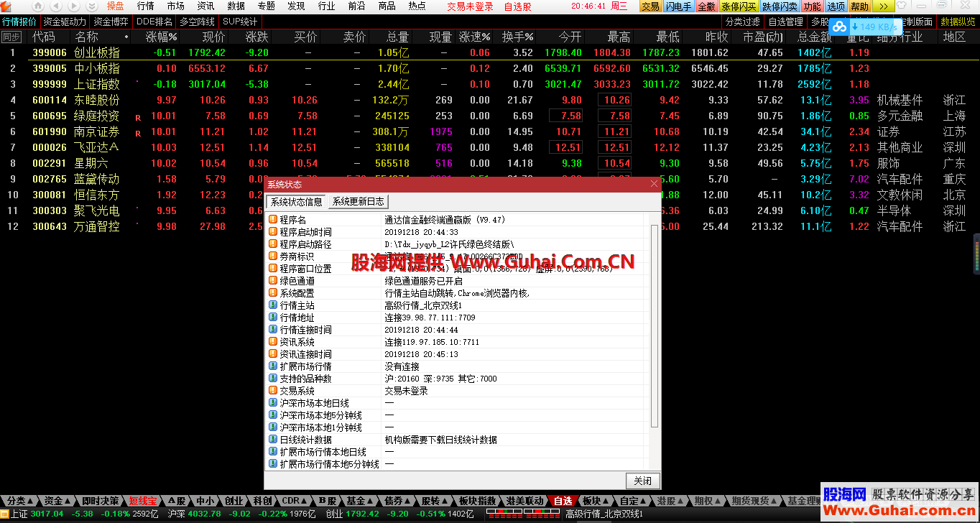The height and width of the screenshot is (523, 980).
Task: Click the >> more toolbar overflow button
Action: click(x=883, y=6)
